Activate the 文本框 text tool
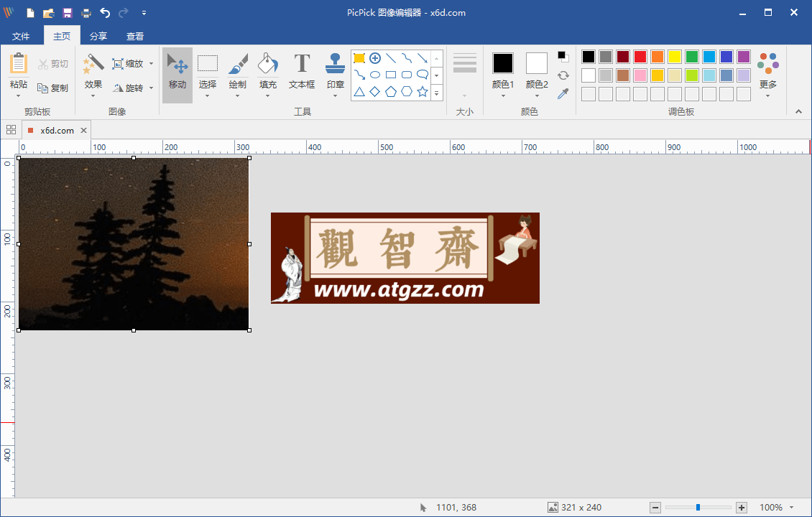The image size is (812, 517). 302,71
